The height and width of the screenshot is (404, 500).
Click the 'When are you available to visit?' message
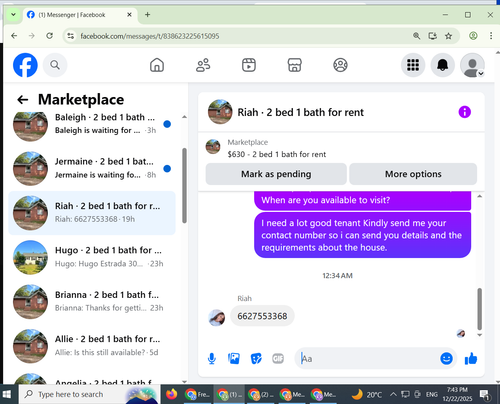pyautogui.click(x=362, y=200)
